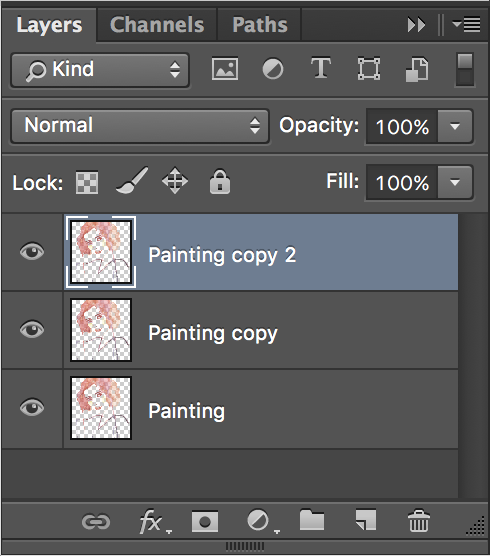Switch to the Channels tab
The width and height of the screenshot is (490, 556).
(157, 25)
